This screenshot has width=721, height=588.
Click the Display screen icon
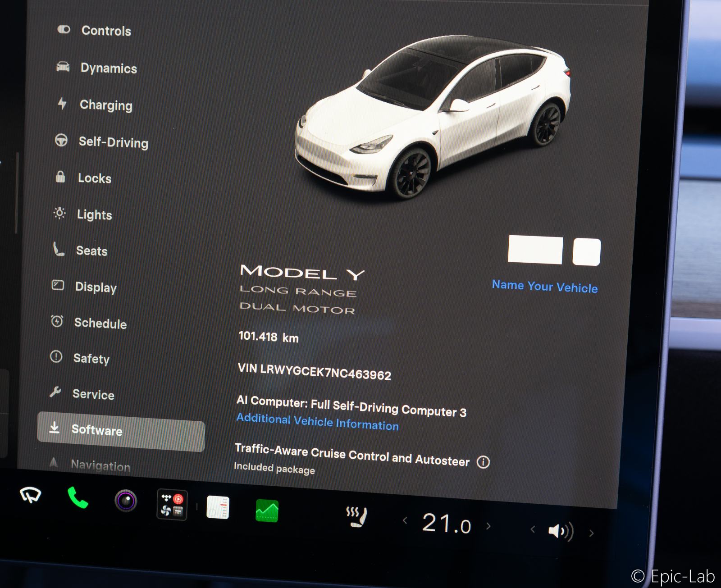[x=58, y=285]
